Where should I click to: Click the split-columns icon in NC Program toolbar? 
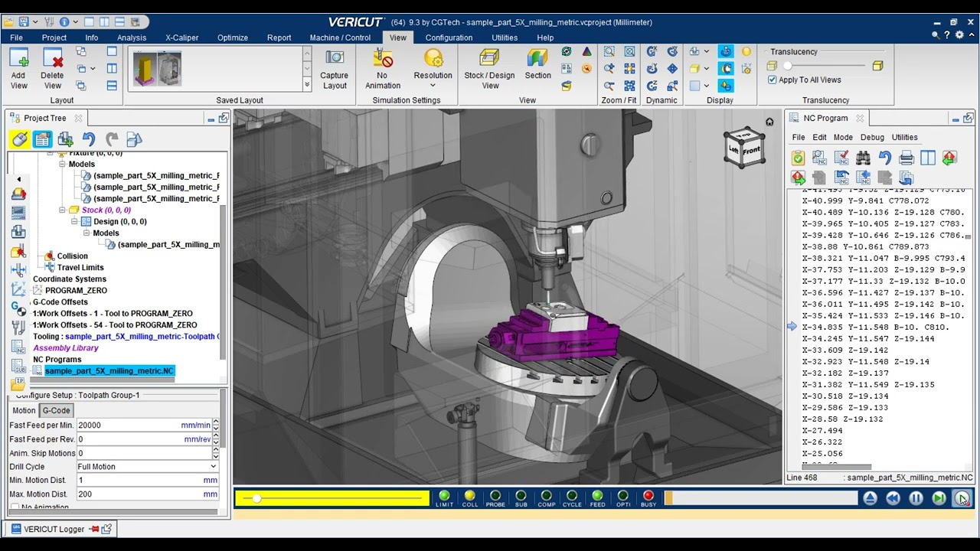point(928,158)
